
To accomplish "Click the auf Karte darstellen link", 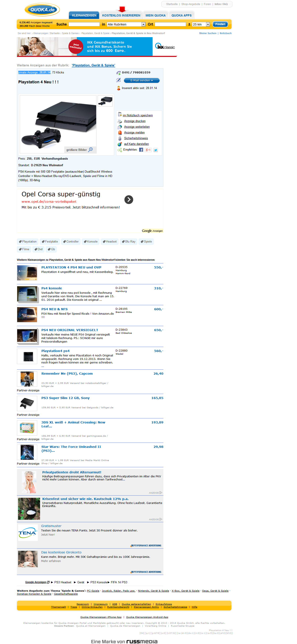I will (x=136, y=144).
